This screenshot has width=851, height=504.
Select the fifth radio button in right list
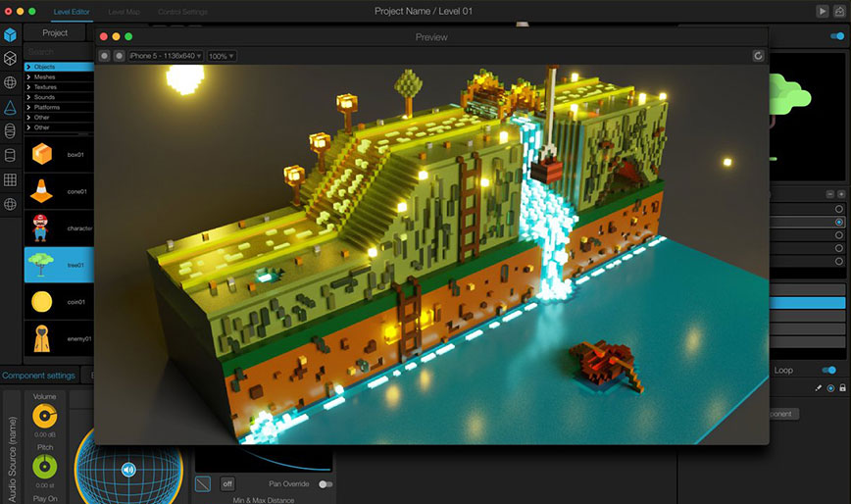(839, 261)
